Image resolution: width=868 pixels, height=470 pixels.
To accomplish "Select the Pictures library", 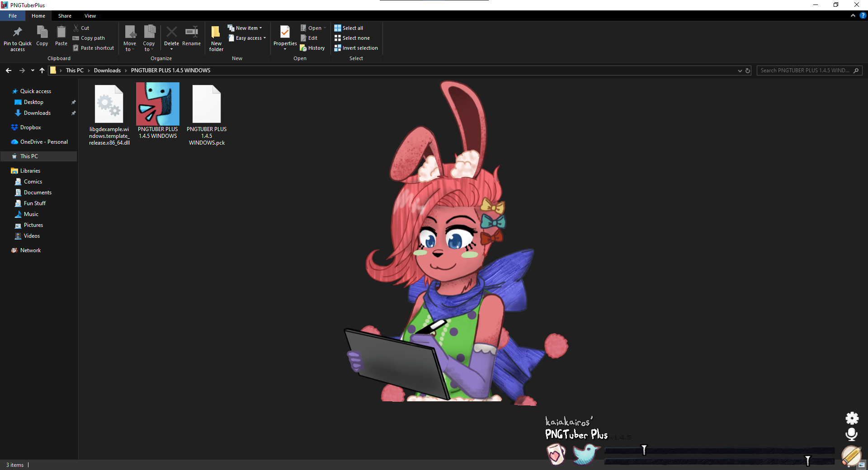I will tap(33, 225).
